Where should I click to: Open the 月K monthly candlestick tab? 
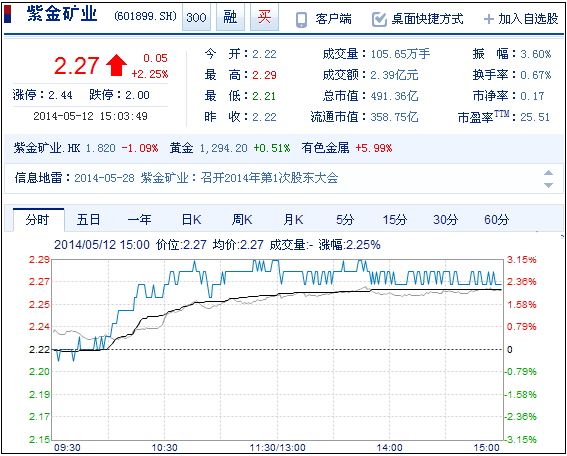pos(293,220)
